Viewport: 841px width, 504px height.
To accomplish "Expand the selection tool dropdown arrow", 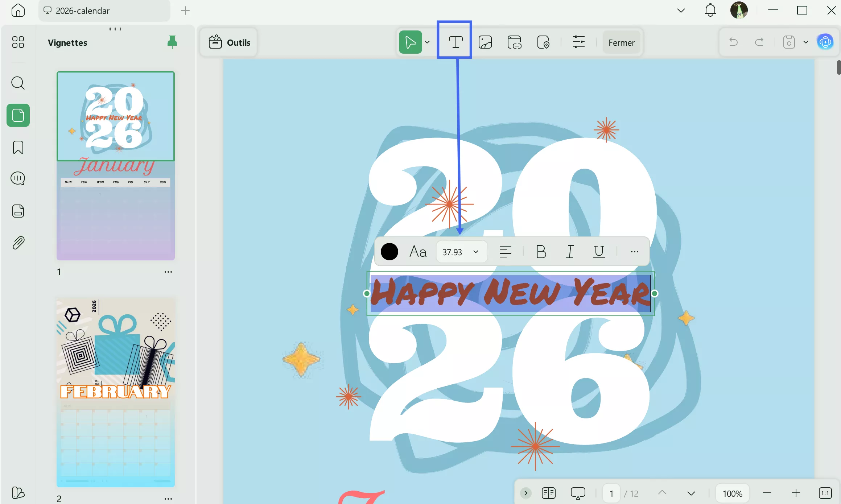I will [427, 42].
